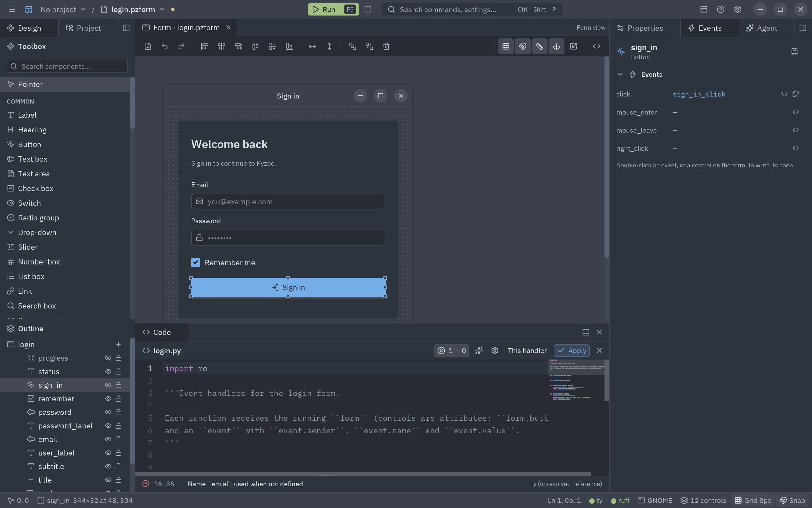Open the No project dropdown
This screenshot has width=812, height=508.
point(63,9)
